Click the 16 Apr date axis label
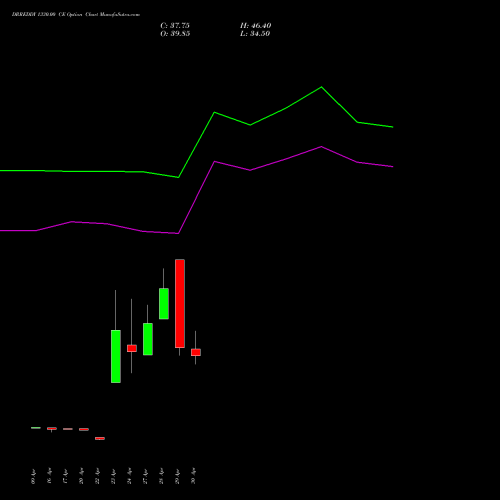This screenshot has width=500, height=500. (x=49, y=476)
